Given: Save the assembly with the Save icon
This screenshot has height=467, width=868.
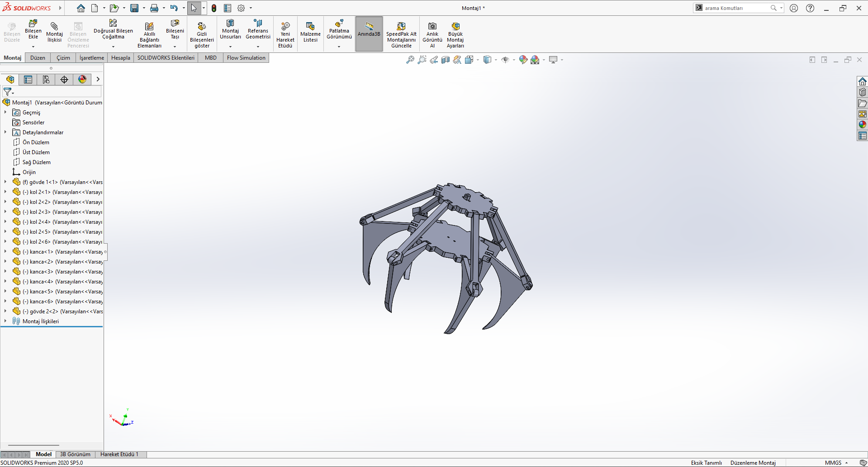Looking at the screenshot, I should (134, 8).
